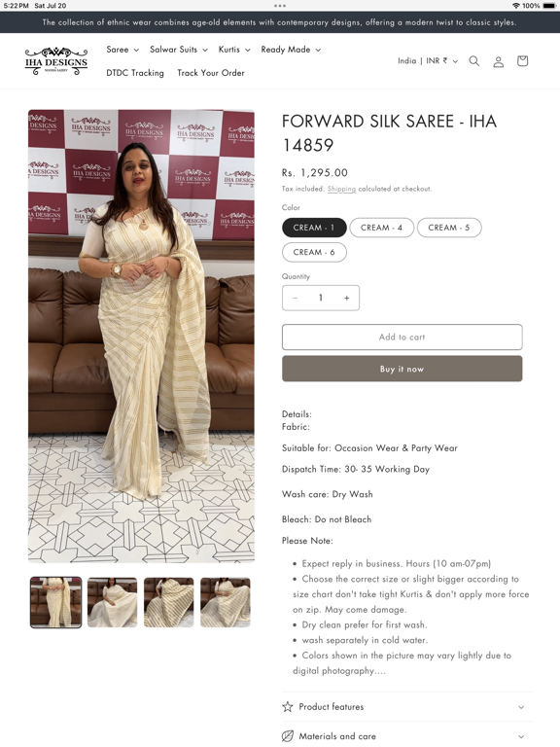Select the CREAM - 5 color option
This screenshot has height=747, width=560.
tap(449, 228)
